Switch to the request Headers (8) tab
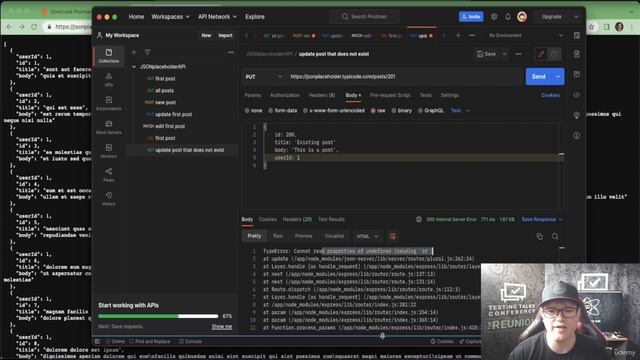 point(322,95)
